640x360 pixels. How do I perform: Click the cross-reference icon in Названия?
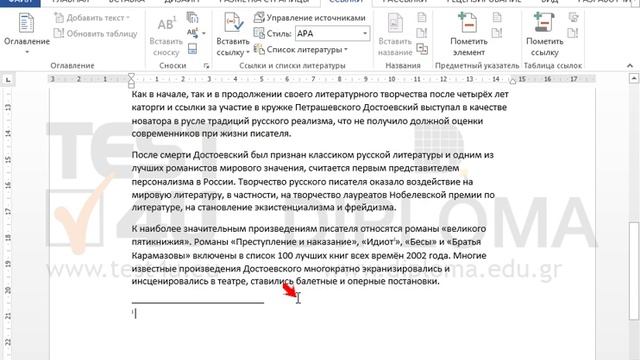point(422,49)
